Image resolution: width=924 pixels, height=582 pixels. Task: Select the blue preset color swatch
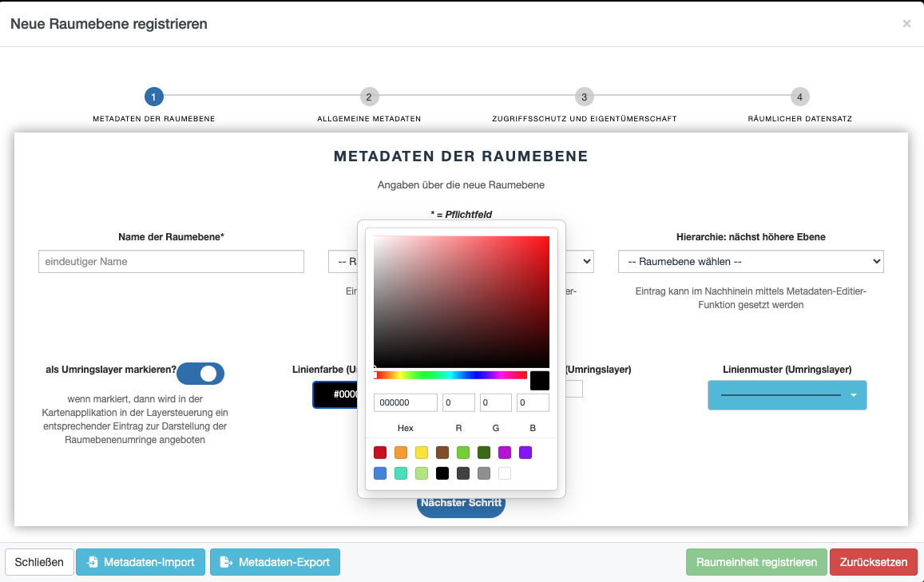380,473
